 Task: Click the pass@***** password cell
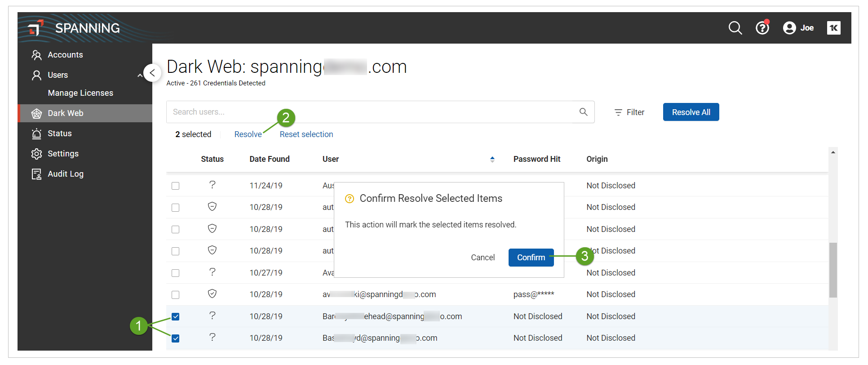(x=534, y=294)
